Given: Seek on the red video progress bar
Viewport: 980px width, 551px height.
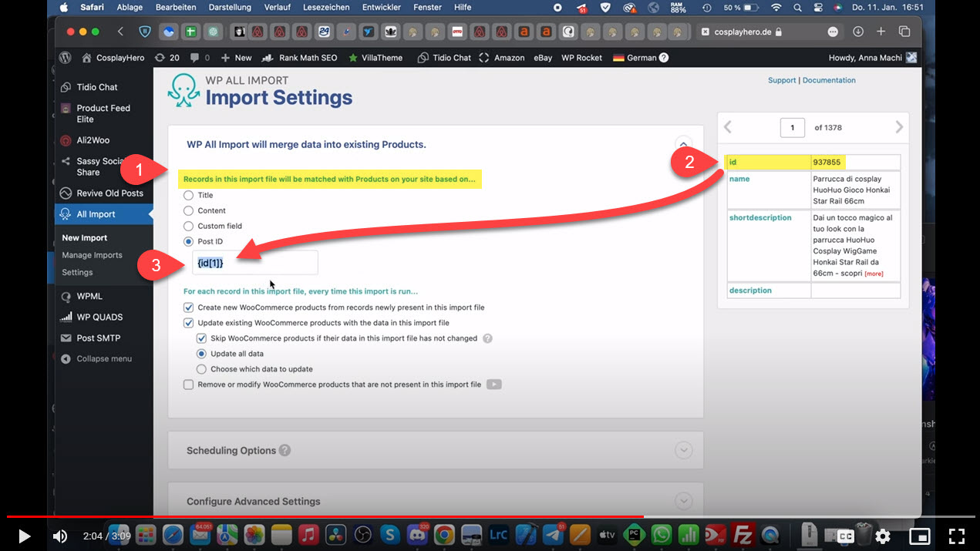Looking at the screenshot, I should click(x=490, y=516).
